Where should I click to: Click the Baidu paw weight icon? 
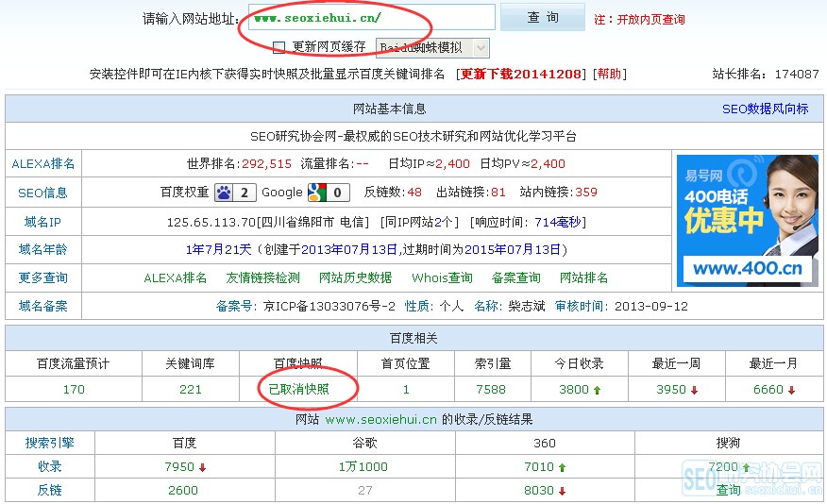[235, 193]
